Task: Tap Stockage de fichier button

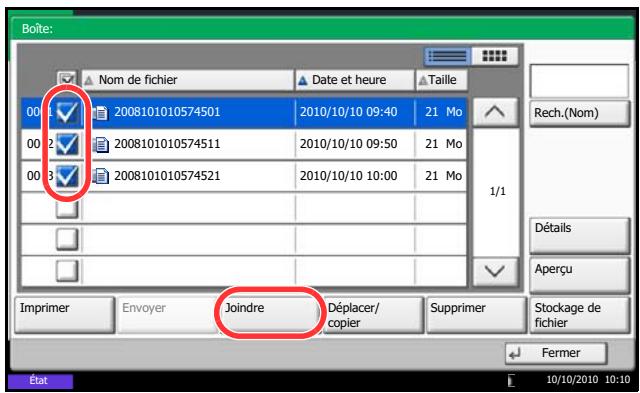Action: [x=580, y=315]
